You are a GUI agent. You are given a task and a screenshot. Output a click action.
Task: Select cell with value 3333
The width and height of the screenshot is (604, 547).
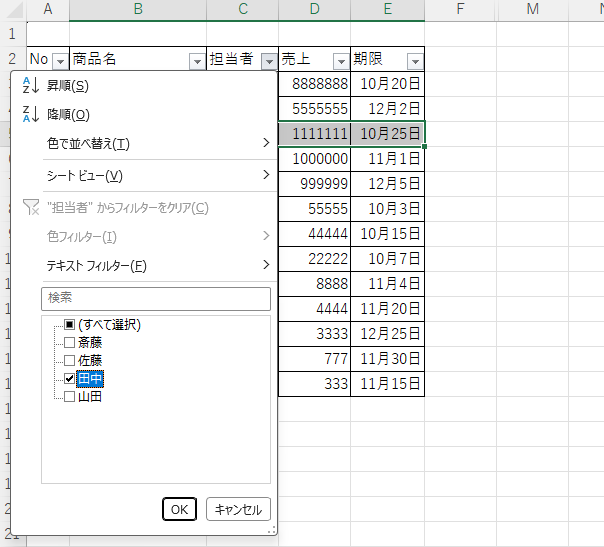click(314, 334)
